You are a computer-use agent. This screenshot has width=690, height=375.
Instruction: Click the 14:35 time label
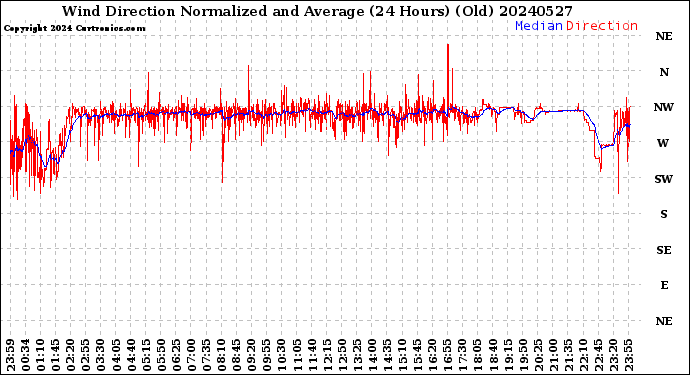pyautogui.click(x=387, y=355)
